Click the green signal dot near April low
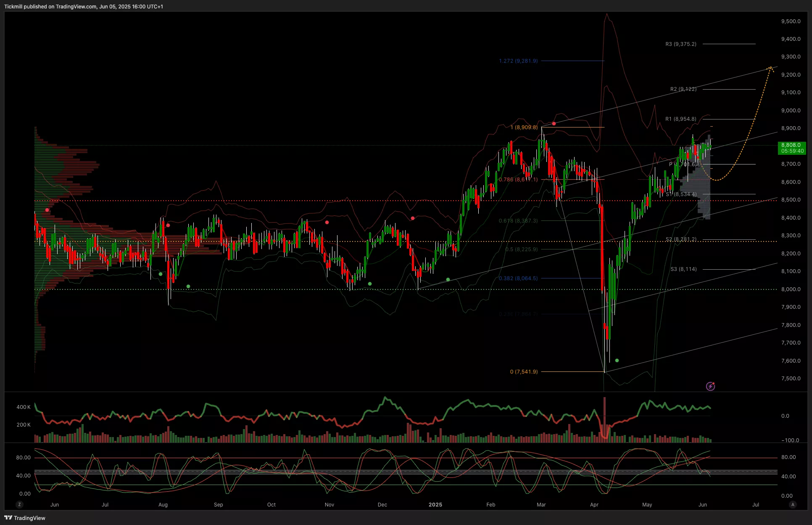Image resolution: width=812 pixels, height=525 pixels. [617, 361]
